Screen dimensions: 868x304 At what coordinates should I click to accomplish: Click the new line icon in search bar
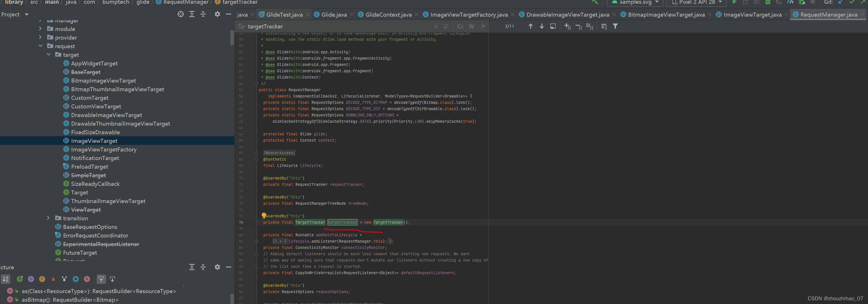[x=445, y=26]
